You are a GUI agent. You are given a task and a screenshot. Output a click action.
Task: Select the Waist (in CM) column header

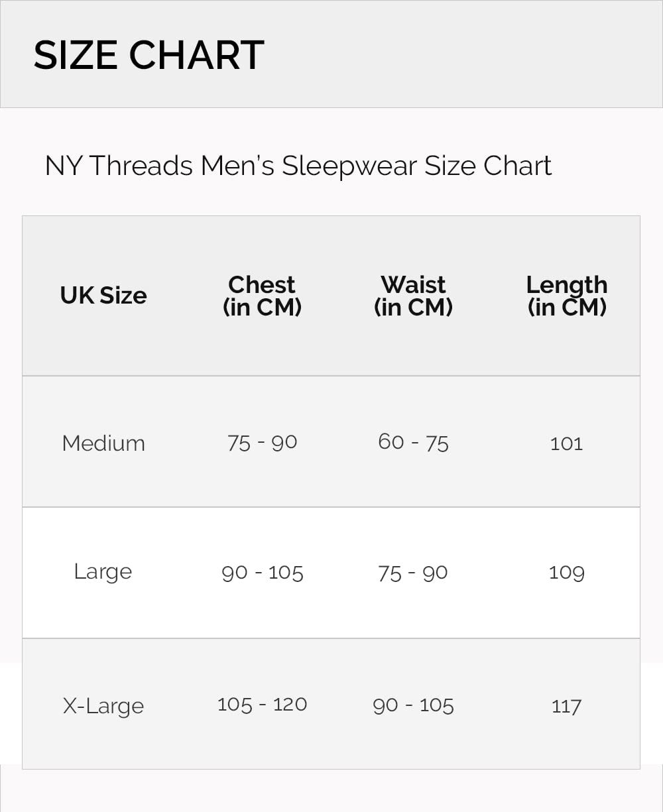413,296
